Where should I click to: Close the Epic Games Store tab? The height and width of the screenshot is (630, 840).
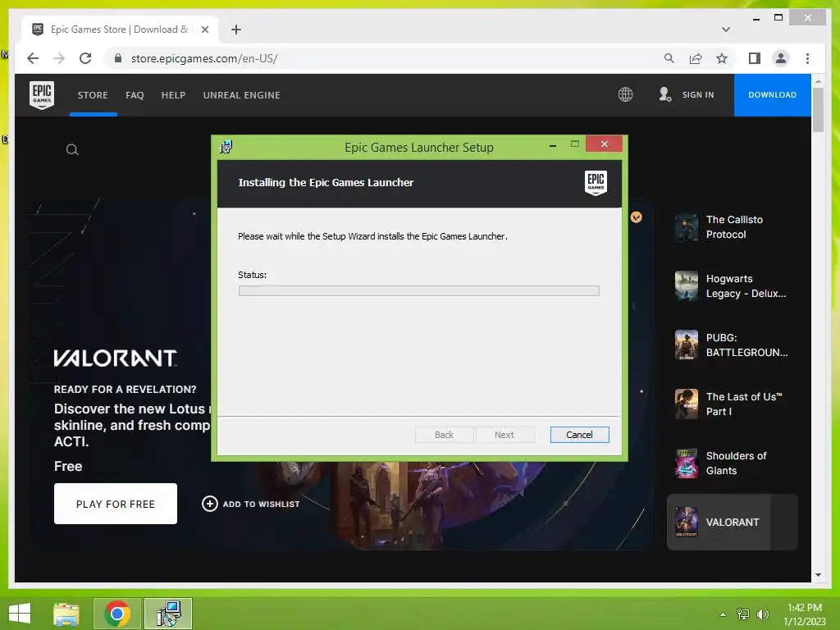204,30
